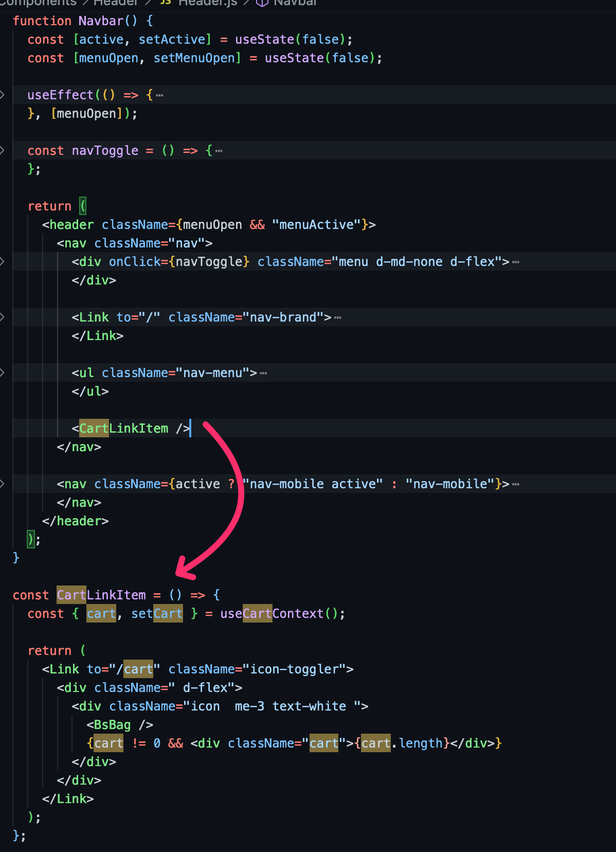Image resolution: width=616 pixels, height=852 pixels.
Task: Click folded ellipsis after navToggle arrow function
Action: coord(219,151)
